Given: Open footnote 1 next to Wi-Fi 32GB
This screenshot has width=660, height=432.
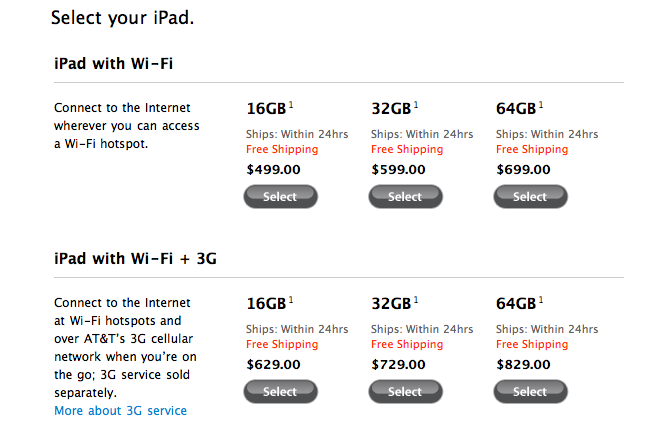Looking at the screenshot, I should pyautogui.click(x=416, y=105).
